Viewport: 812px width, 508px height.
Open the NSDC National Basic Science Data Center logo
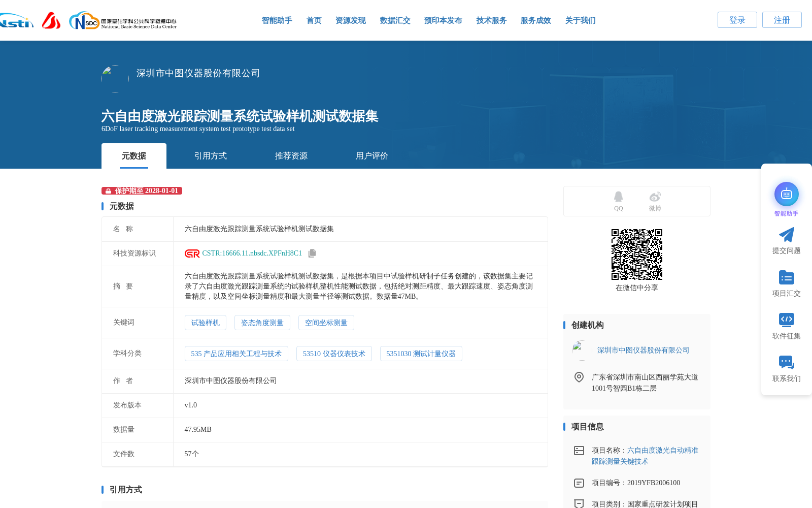[123, 21]
